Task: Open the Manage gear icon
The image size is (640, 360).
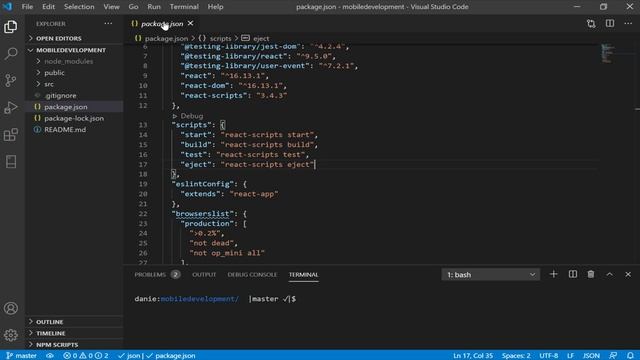Action: click(11, 335)
